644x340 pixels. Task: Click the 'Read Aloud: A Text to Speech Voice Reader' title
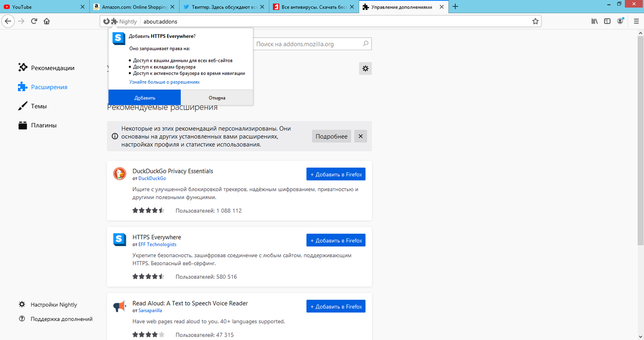tap(190, 303)
